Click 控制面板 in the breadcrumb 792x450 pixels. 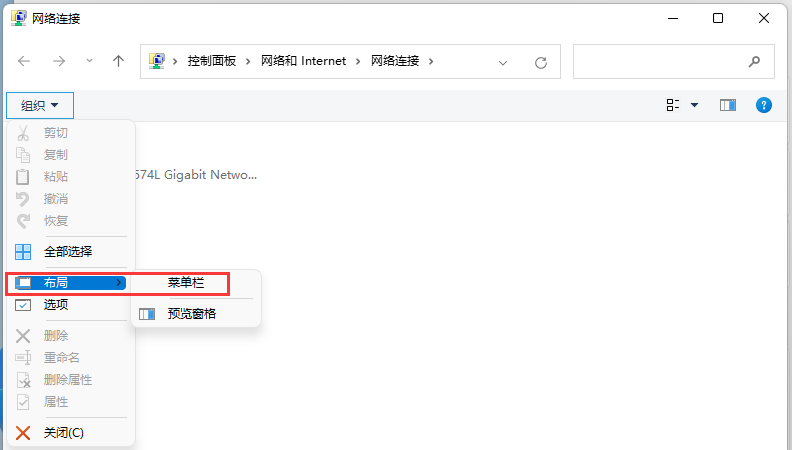point(212,61)
